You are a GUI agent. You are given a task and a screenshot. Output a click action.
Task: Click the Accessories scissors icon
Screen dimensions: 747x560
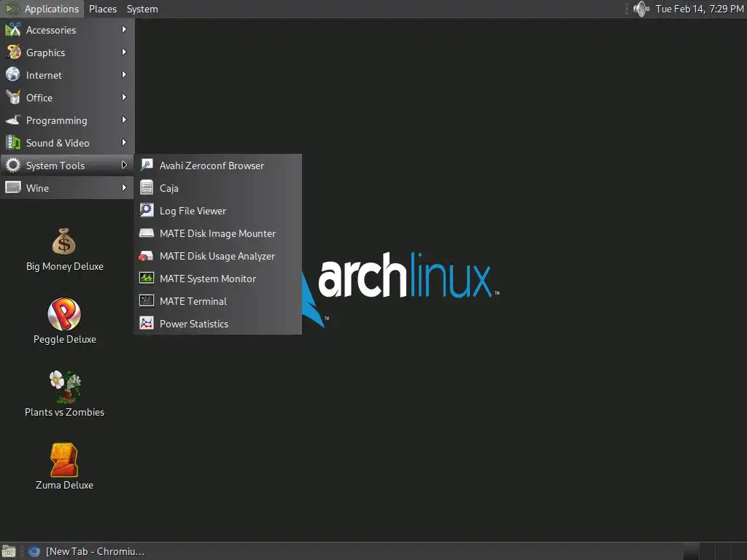[x=13, y=30]
